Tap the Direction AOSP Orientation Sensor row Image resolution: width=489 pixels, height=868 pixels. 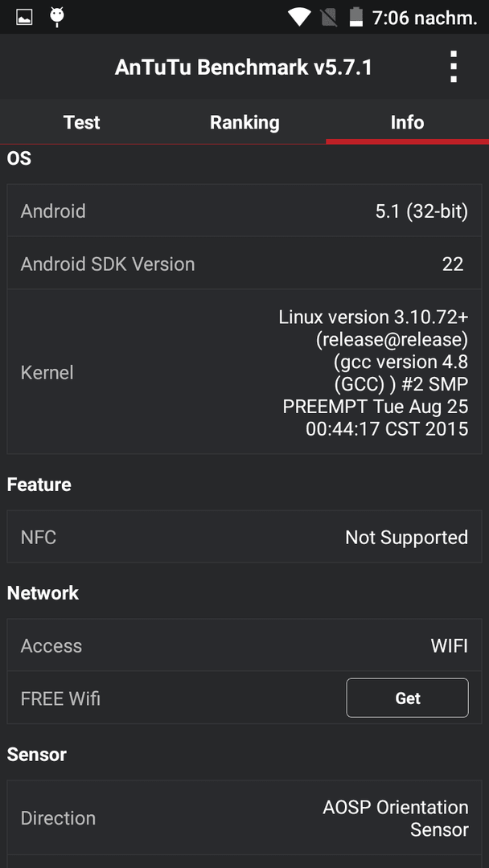[244, 817]
